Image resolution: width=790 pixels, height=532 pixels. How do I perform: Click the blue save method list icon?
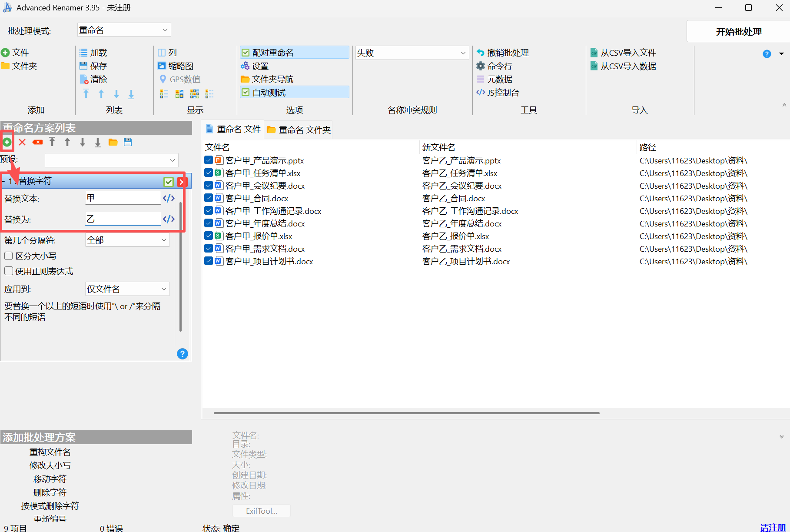point(128,142)
